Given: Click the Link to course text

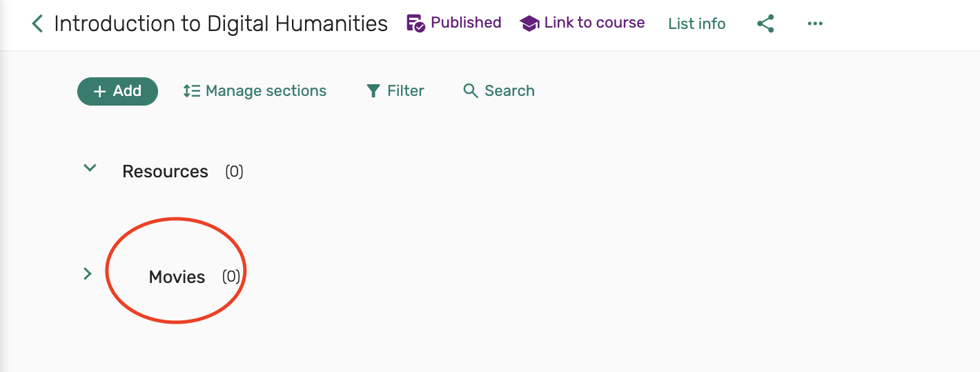Looking at the screenshot, I should [x=594, y=23].
